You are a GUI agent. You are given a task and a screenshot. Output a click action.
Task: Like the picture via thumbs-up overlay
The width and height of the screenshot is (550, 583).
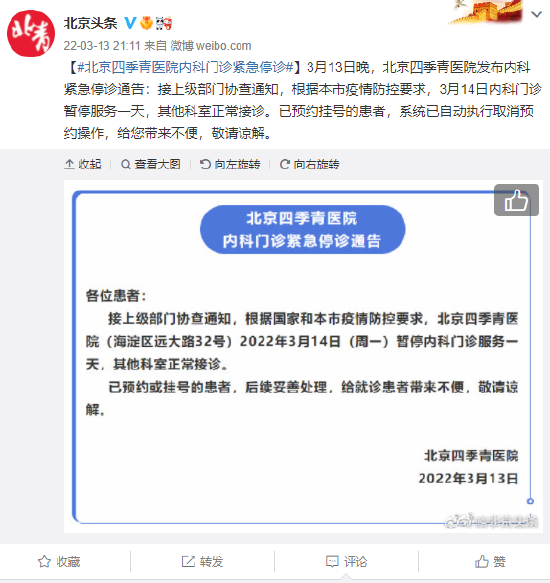(x=516, y=200)
